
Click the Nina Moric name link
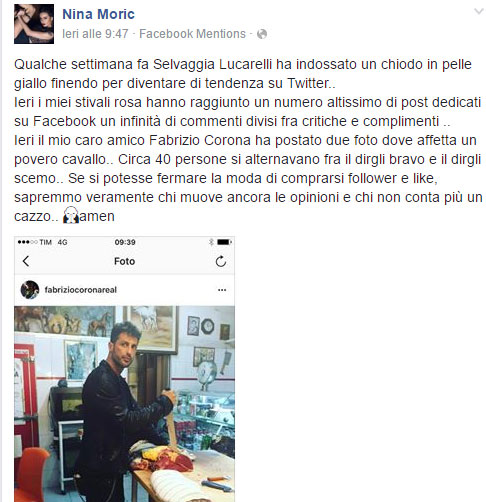point(98,14)
